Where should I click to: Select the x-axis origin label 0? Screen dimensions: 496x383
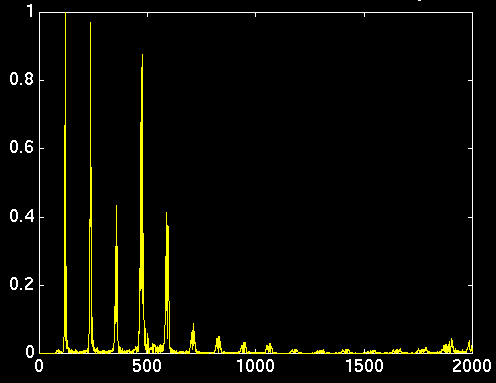click(x=39, y=366)
